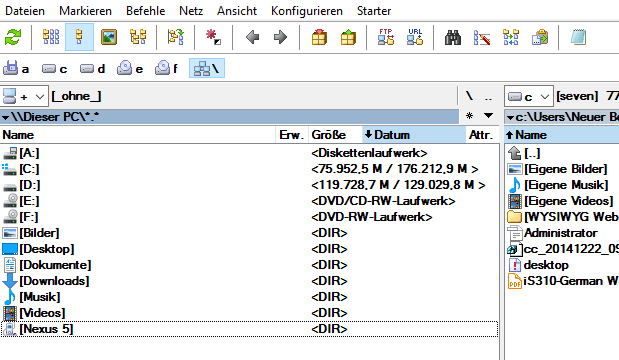Image resolution: width=619 pixels, height=360 pixels.
Task: Open the history down-arrow beside the asterisk
Action: pos(488,116)
